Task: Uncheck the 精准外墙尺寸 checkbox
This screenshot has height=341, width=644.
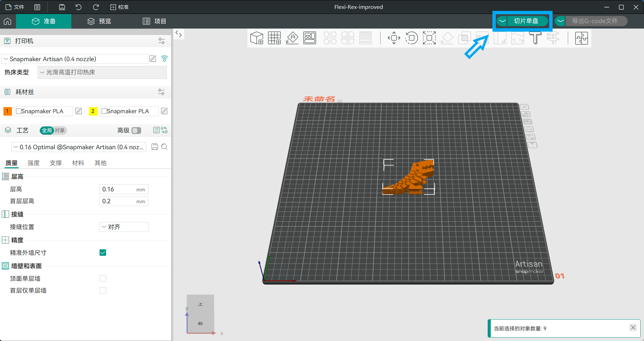Action: (103, 253)
